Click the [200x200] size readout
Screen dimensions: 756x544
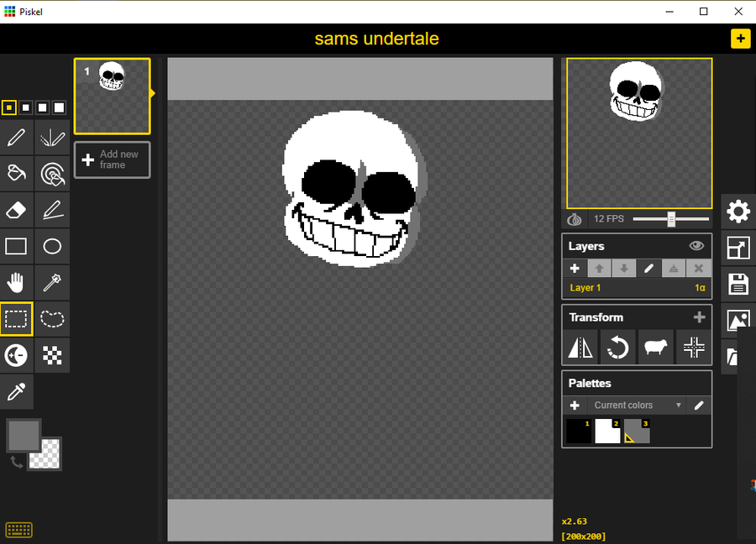(584, 536)
